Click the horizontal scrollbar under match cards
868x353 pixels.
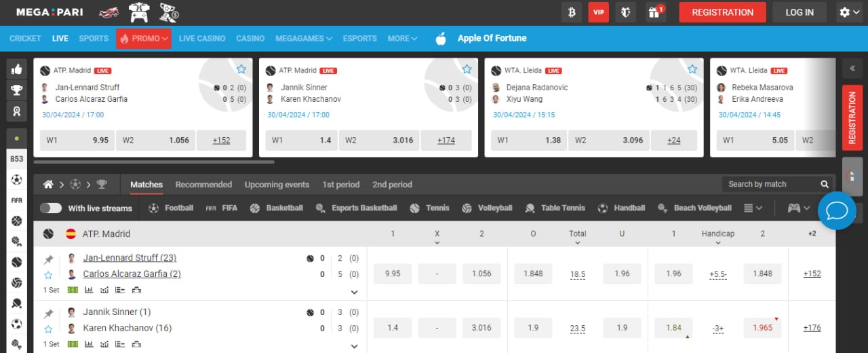click(154, 162)
